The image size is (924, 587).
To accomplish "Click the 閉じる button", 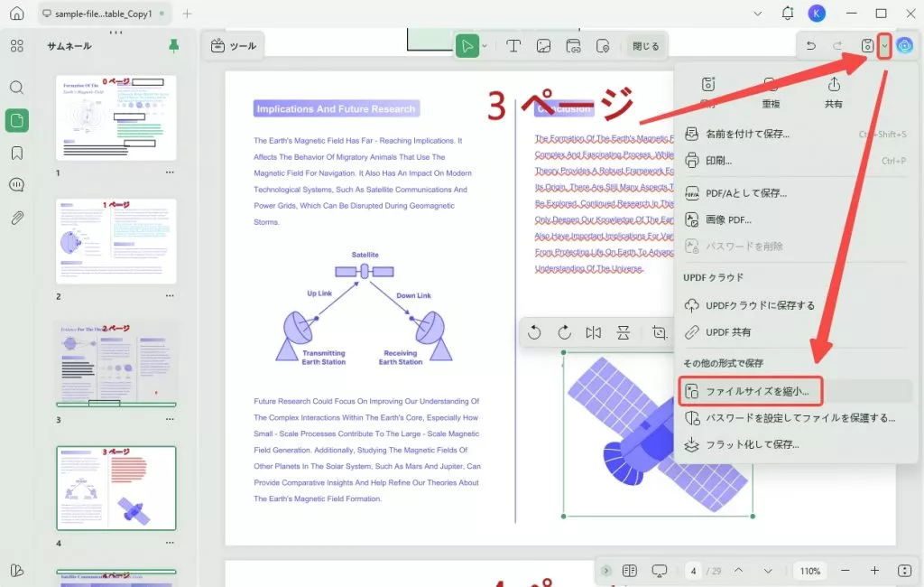I will coord(646,46).
